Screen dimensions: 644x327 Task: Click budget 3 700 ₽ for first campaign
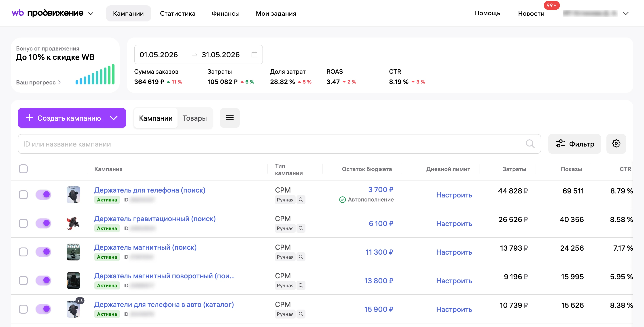click(381, 190)
